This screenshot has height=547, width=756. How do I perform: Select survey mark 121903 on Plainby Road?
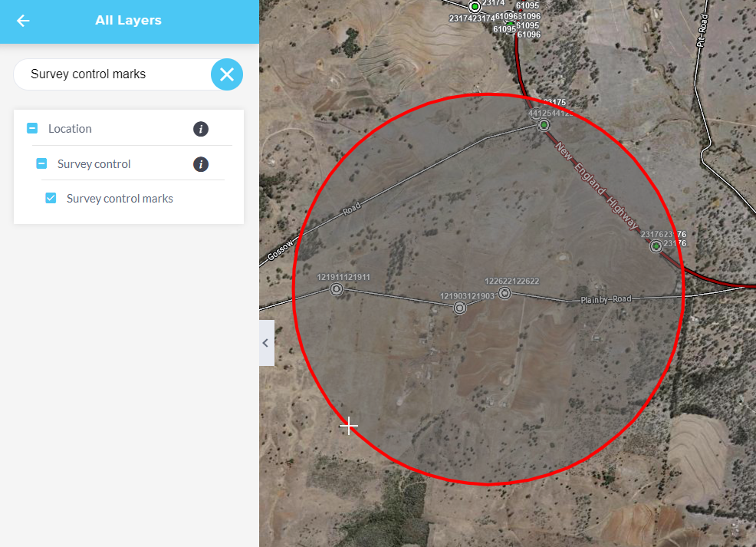(x=460, y=308)
